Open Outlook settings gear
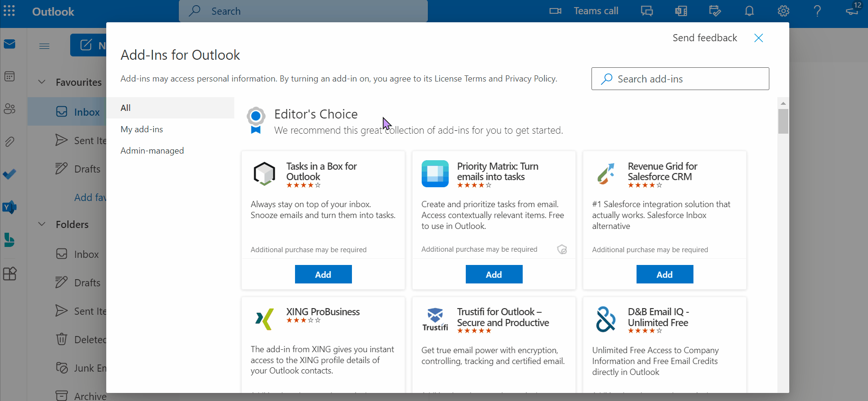868x401 pixels. (784, 11)
